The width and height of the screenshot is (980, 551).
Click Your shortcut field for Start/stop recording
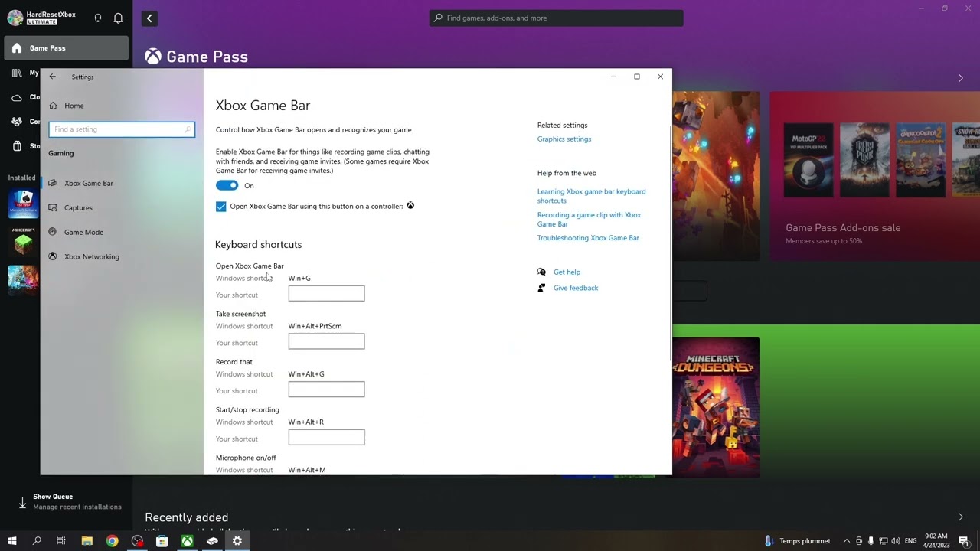[326, 437]
